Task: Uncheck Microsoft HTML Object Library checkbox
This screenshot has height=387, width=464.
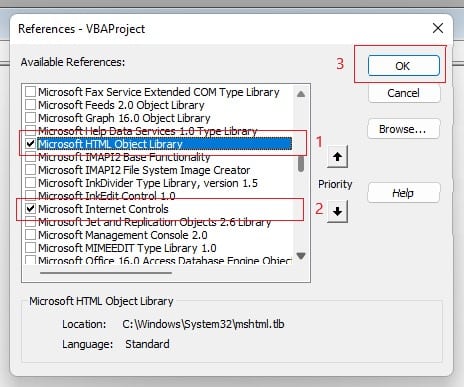Action: click(x=30, y=144)
